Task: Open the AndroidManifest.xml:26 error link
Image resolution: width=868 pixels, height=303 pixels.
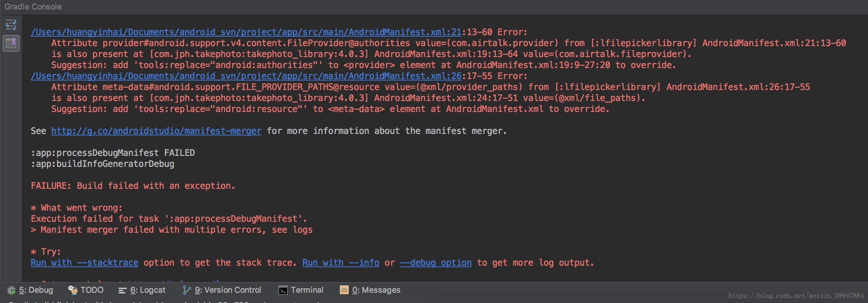Action: coord(246,76)
